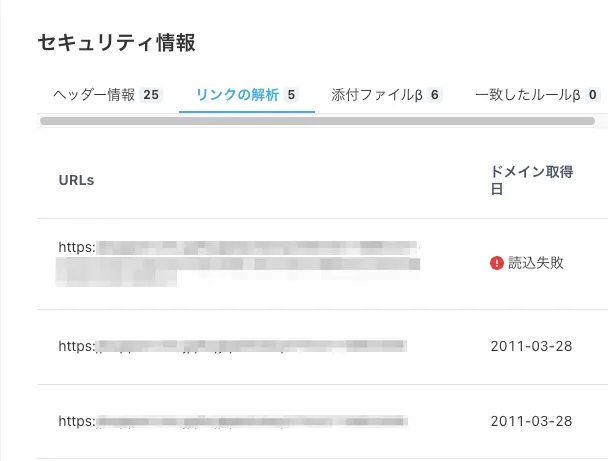
Task: Click the red error icon beside 読込失敗
Action: point(497,263)
